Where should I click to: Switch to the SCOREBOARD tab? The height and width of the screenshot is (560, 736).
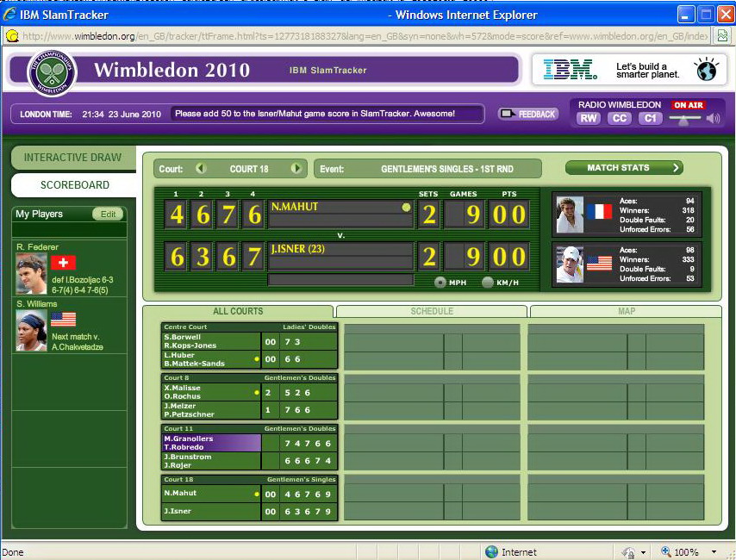[74, 185]
